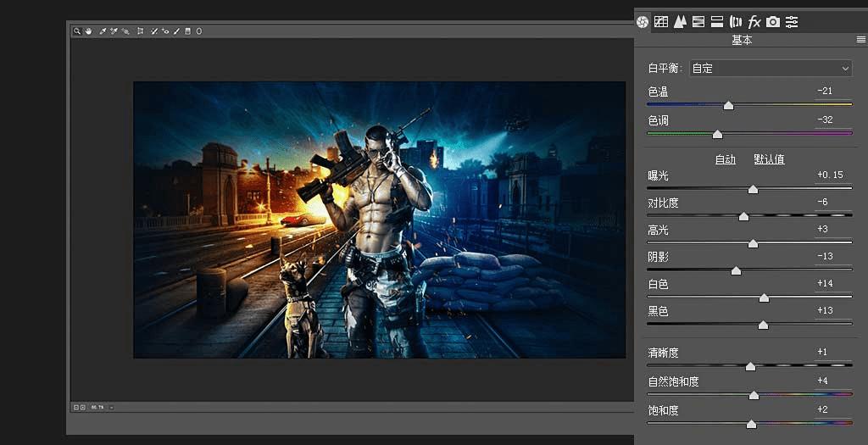Open the Tone Curve panel tab

(661, 21)
